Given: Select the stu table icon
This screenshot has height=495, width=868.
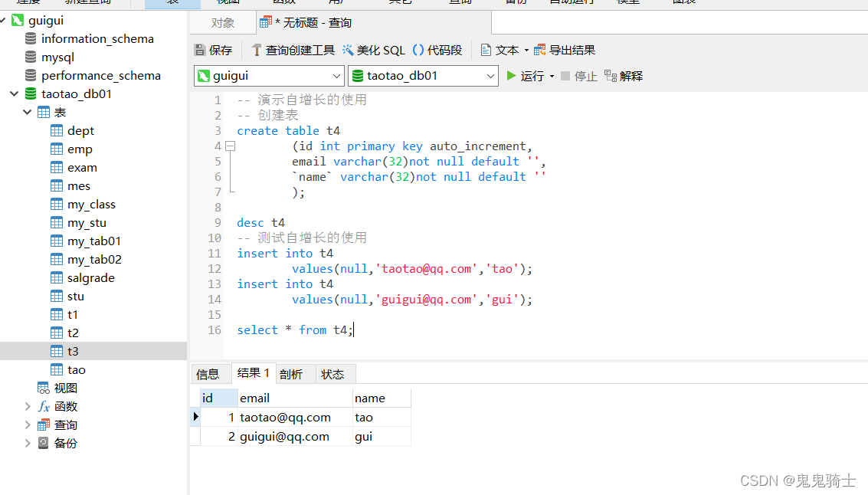Looking at the screenshot, I should (57, 297).
